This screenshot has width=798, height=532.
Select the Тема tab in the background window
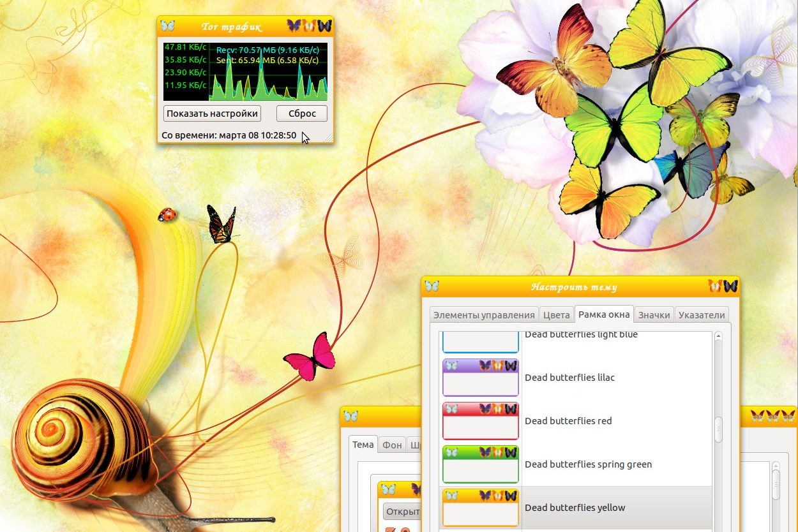[x=363, y=445]
